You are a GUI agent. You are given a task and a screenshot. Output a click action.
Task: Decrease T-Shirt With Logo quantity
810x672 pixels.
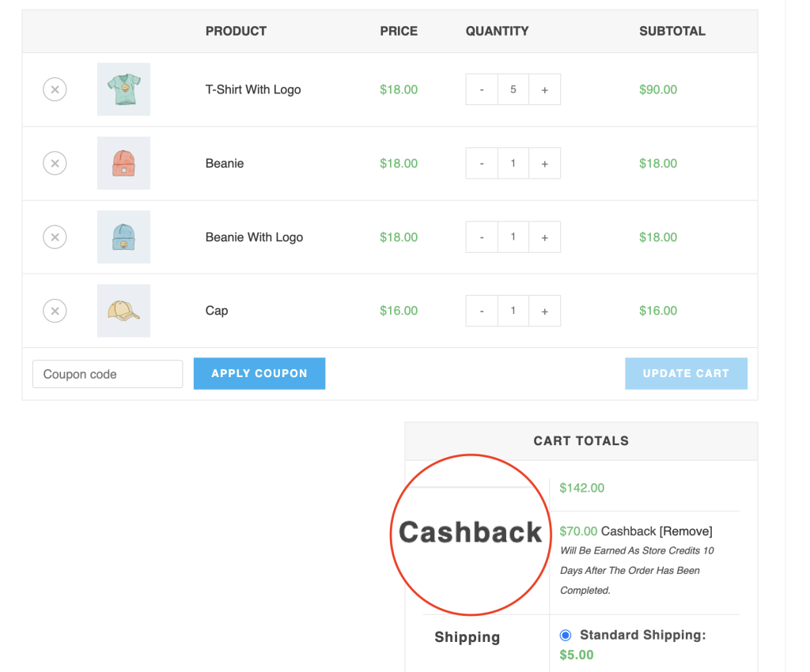click(482, 89)
